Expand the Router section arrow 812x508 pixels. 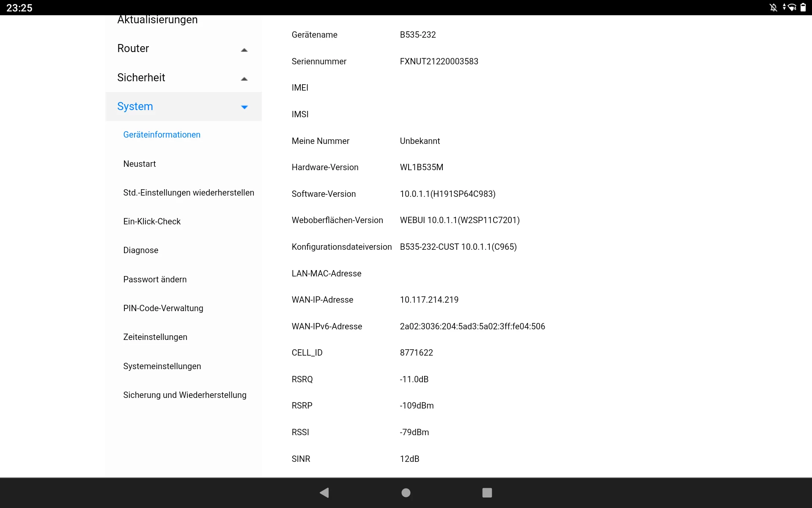click(x=244, y=50)
